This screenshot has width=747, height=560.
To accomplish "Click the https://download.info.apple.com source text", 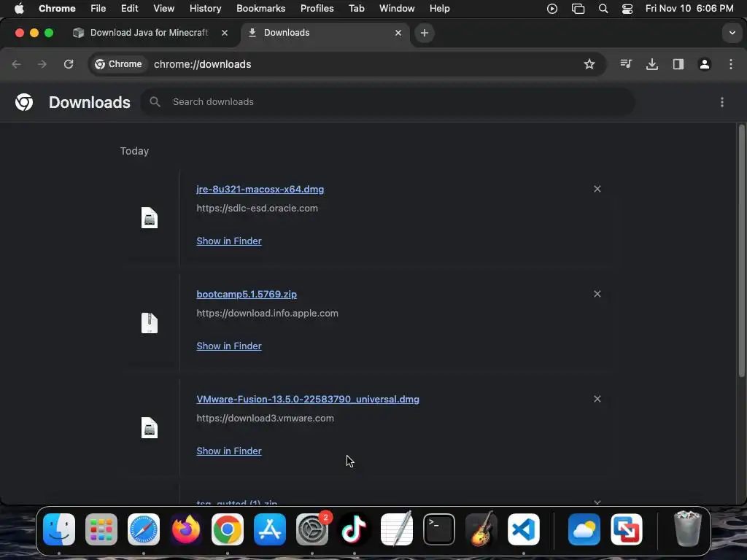I will (267, 314).
